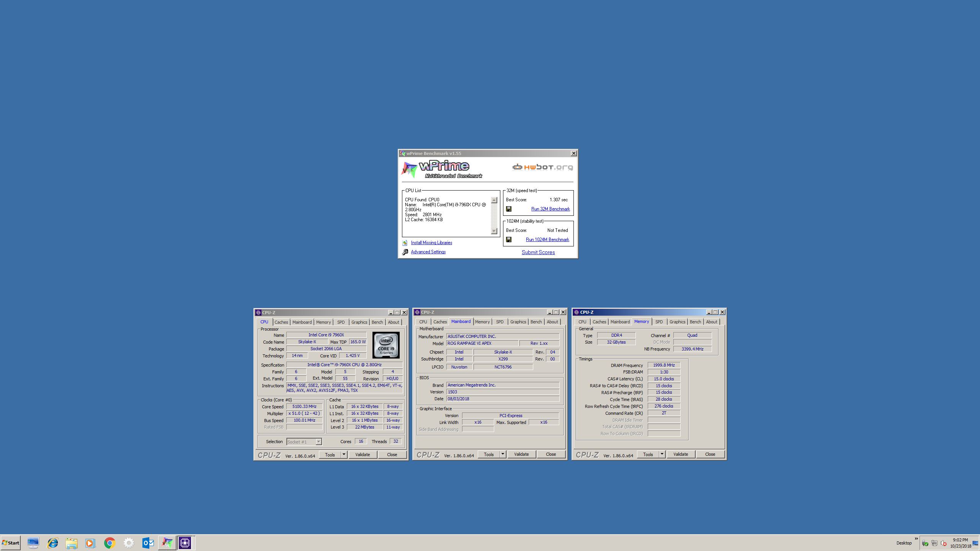Image resolution: width=980 pixels, height=551 pixels.
Task: Click the title bar icon of CPU-Z CPU window
Action: (258, 313)
